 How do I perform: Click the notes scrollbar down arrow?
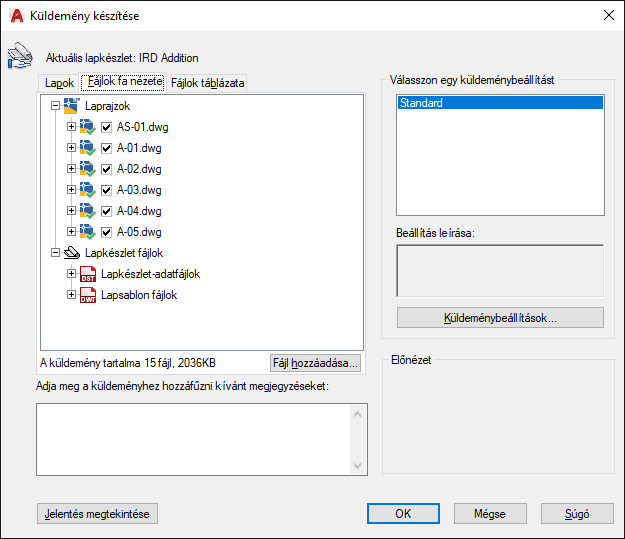pyautogui.click(x=358, y=465)
